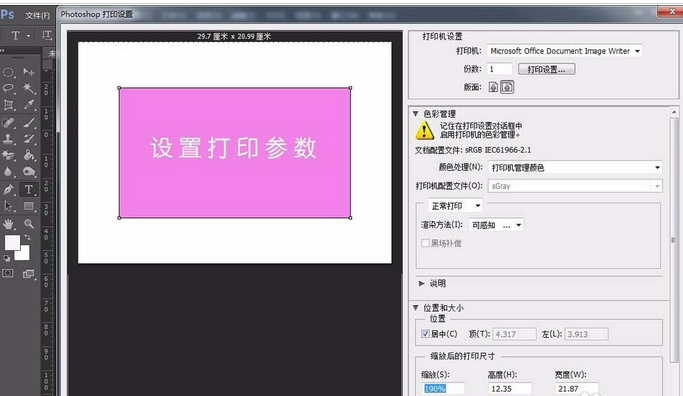The width and height of the screenshot is (683, 396).
Task: Open the 打印机 printer dropdown
Action: [565, 51]
